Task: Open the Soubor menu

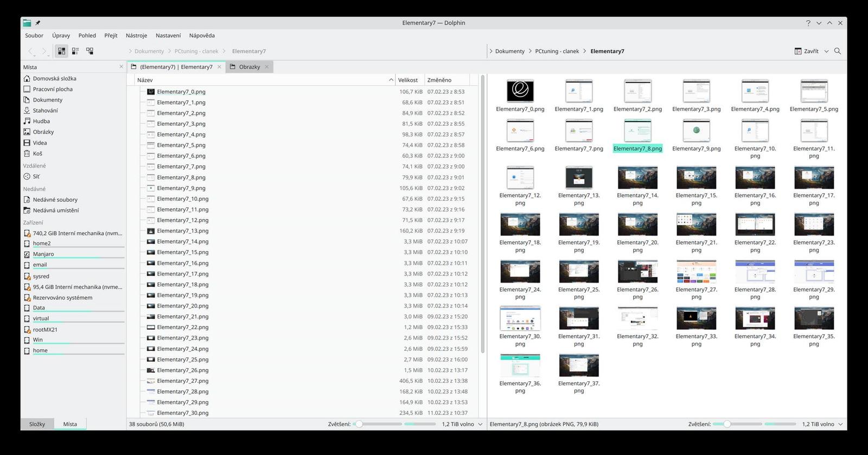Action: [34, 35]
